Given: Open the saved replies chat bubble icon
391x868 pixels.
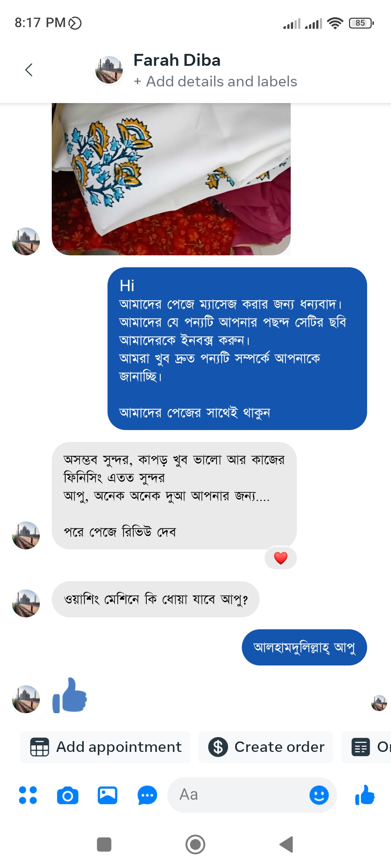Looking at the screenshot, I should pyautogui.click(x=147, y=795).
